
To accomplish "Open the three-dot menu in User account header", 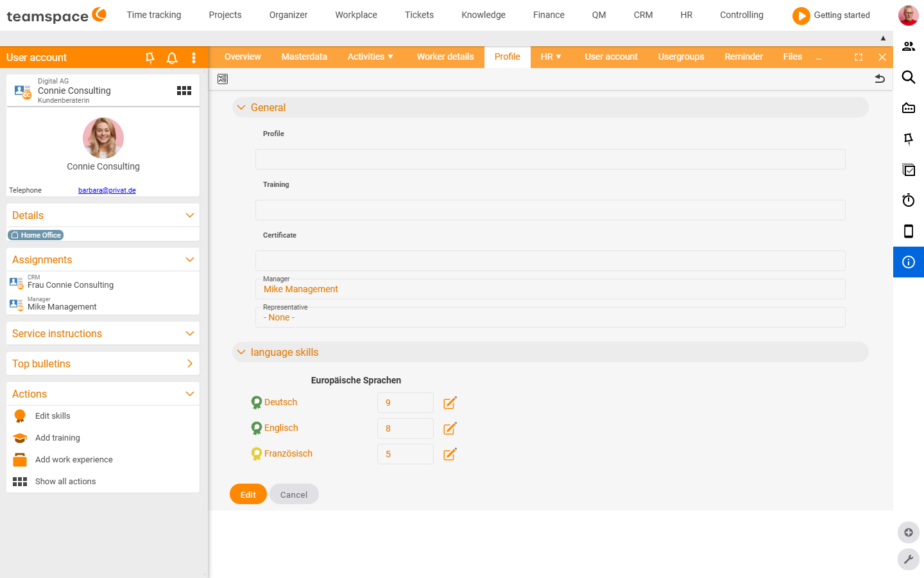I will (194, 58).
